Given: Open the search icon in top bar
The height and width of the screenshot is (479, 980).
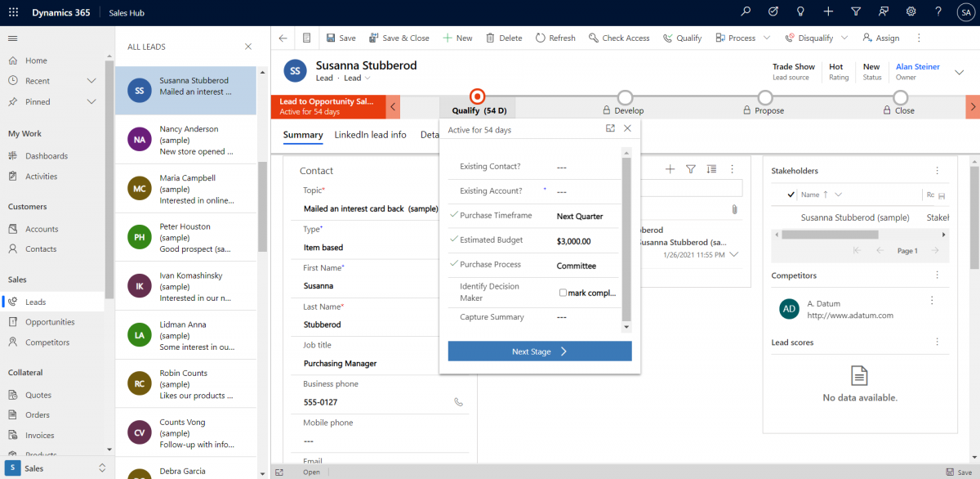Looking at the screenshot, I should pos(746,11).
